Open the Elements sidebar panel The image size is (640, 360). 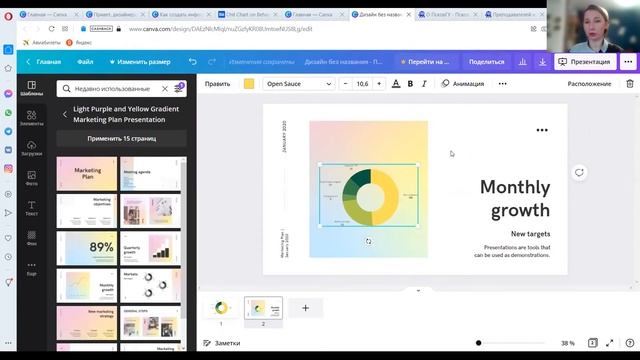[31, 118]
